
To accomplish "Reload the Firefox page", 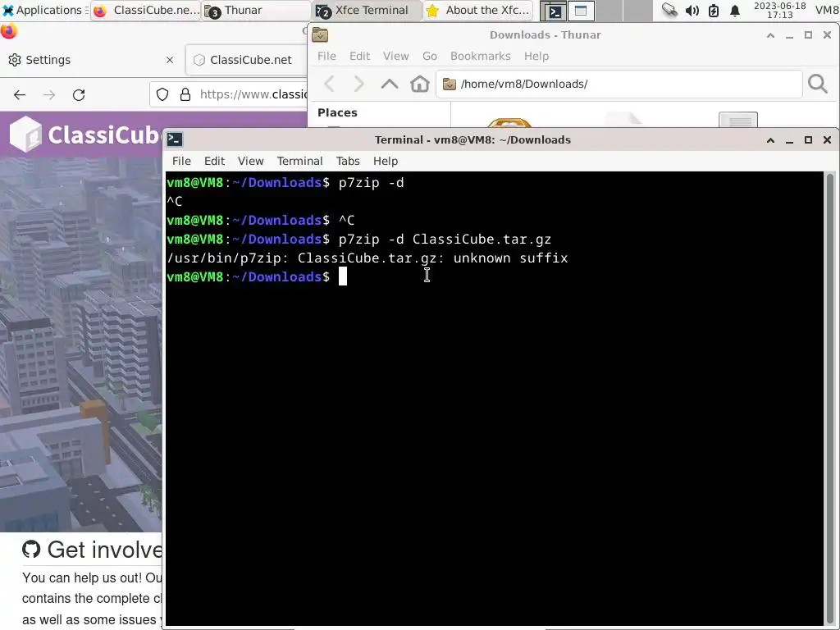I will (x=79, y=95).
